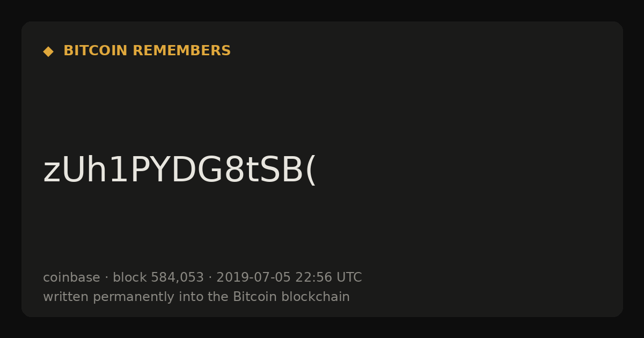Viewport: 644px width, 338px height.
Task: Click the word written in the footer
Action: 66,297
